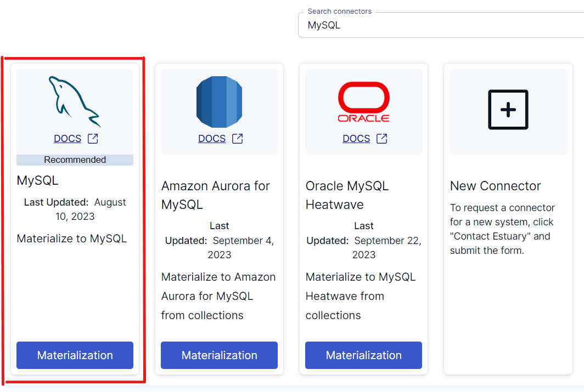Click the Recommended badge on MySQL card

(75, 160)
